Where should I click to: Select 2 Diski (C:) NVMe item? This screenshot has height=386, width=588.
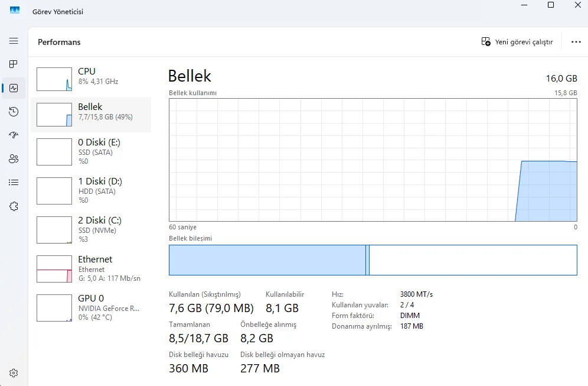91,229
